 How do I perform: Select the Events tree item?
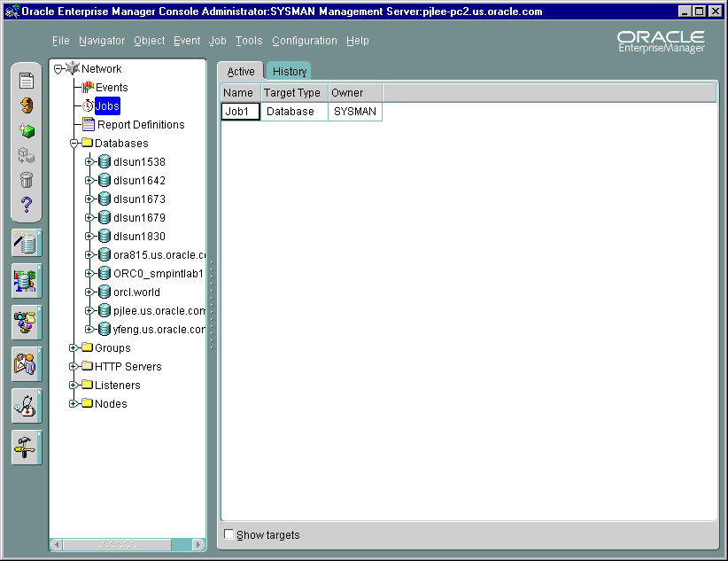112,88
